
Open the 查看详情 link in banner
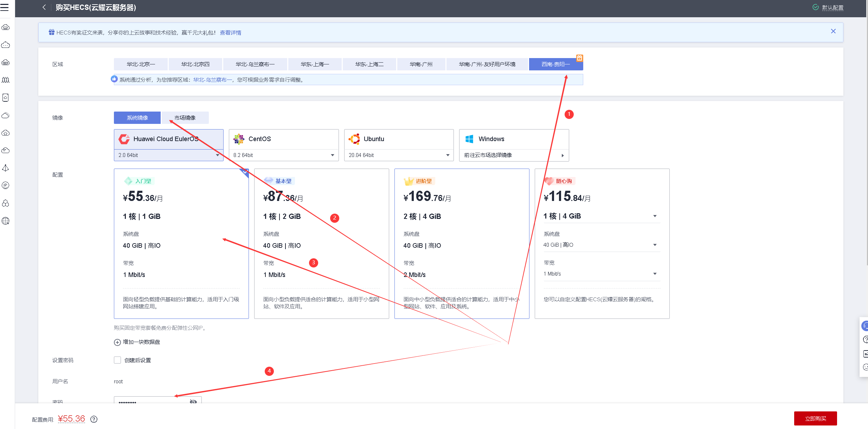tap(230, 33)
